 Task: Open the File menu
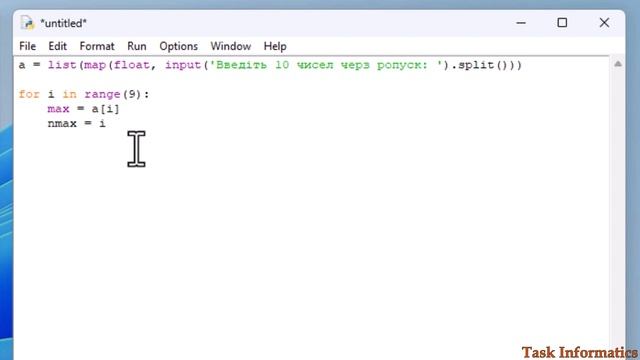point(27,46)
